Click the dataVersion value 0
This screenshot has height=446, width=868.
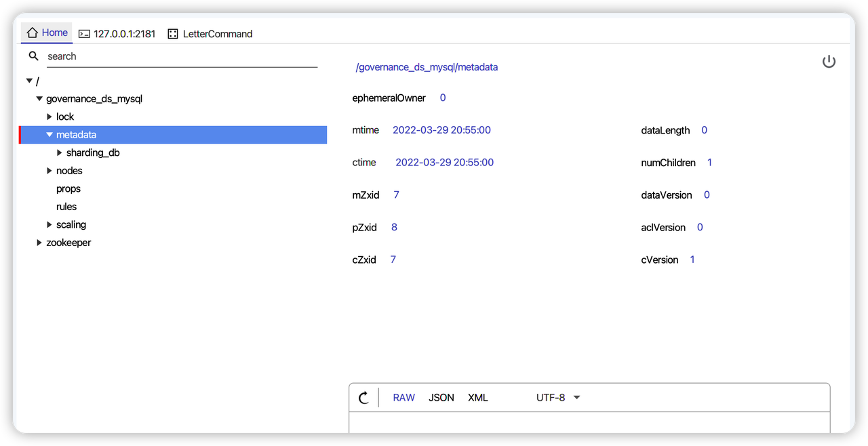coord(707,195)
